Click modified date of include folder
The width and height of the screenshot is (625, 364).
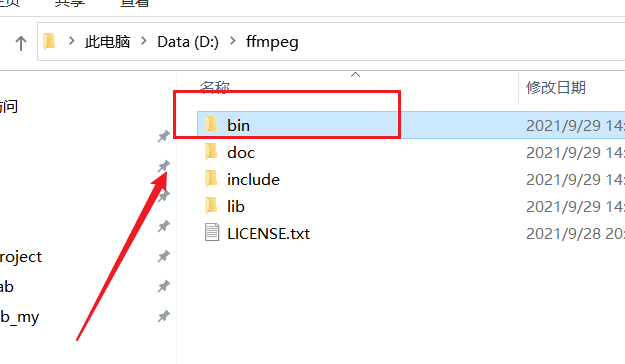(x=575, y=180)
